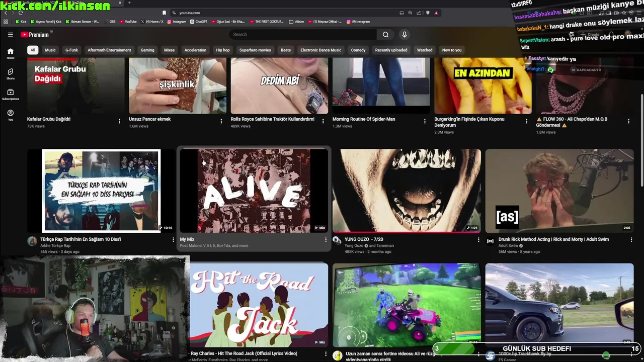Screen dimensions: 644x362
Task: Open options for FLOW 360 video
Action: (x=628, y=121)
